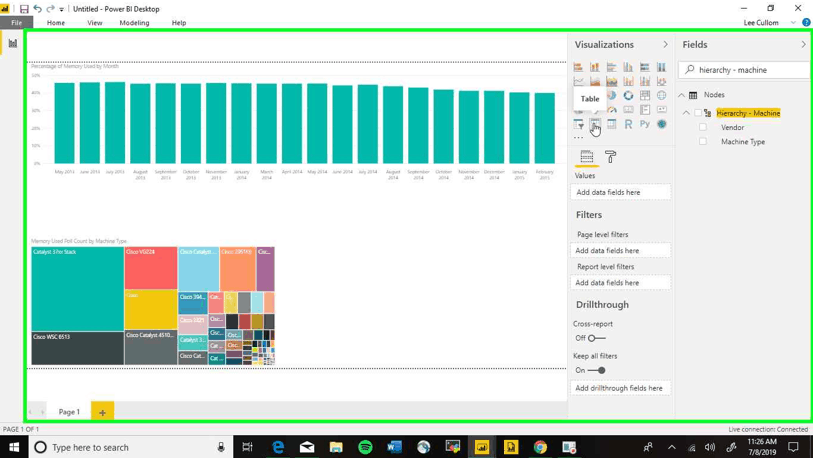Viewport: 815px width, 459px height.
Task: Undo the last action in Power BI
Action: 37,9
